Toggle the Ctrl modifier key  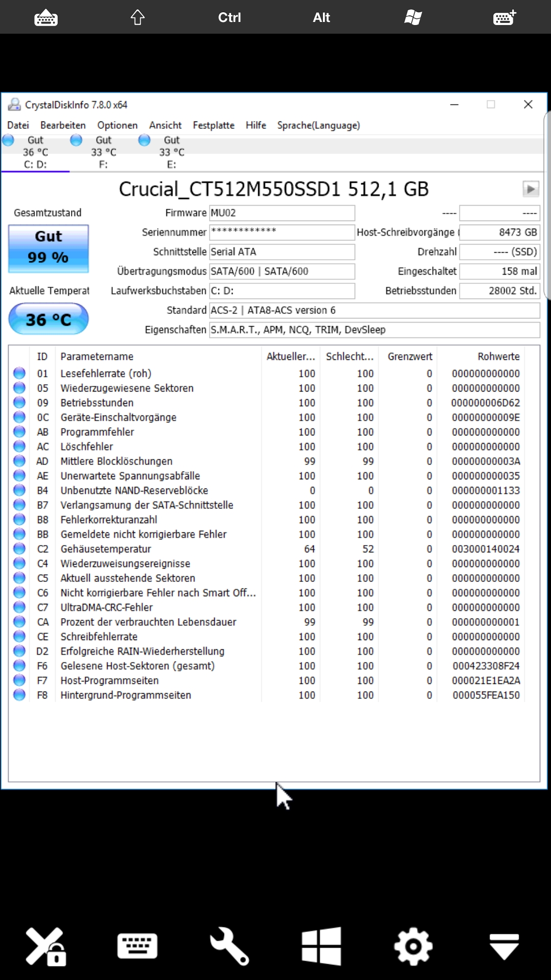[230, 17]
